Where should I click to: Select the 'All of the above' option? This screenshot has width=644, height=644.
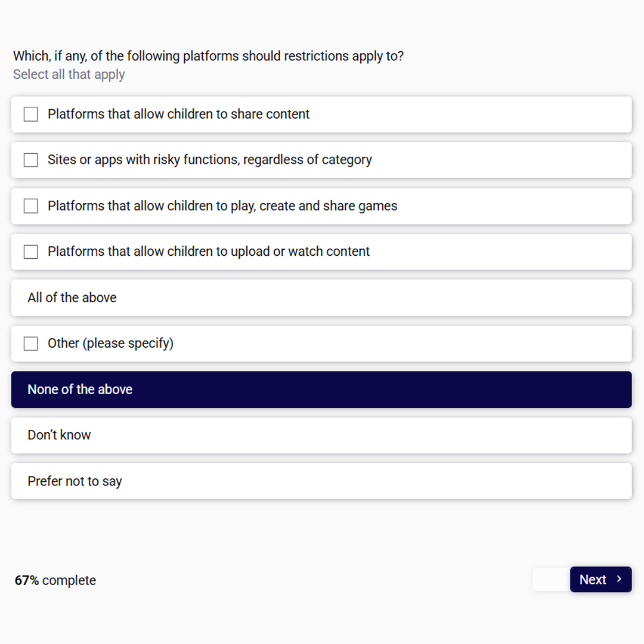coord(321,298)
